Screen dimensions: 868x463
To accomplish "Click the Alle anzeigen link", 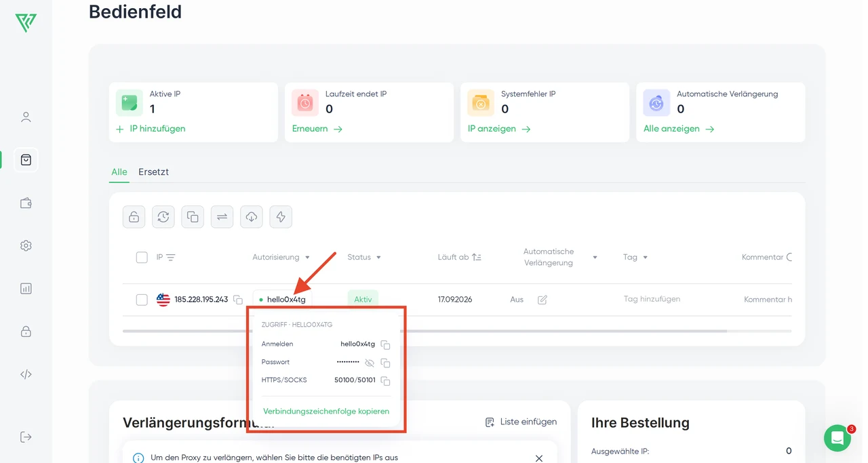I will coord(679,129).
